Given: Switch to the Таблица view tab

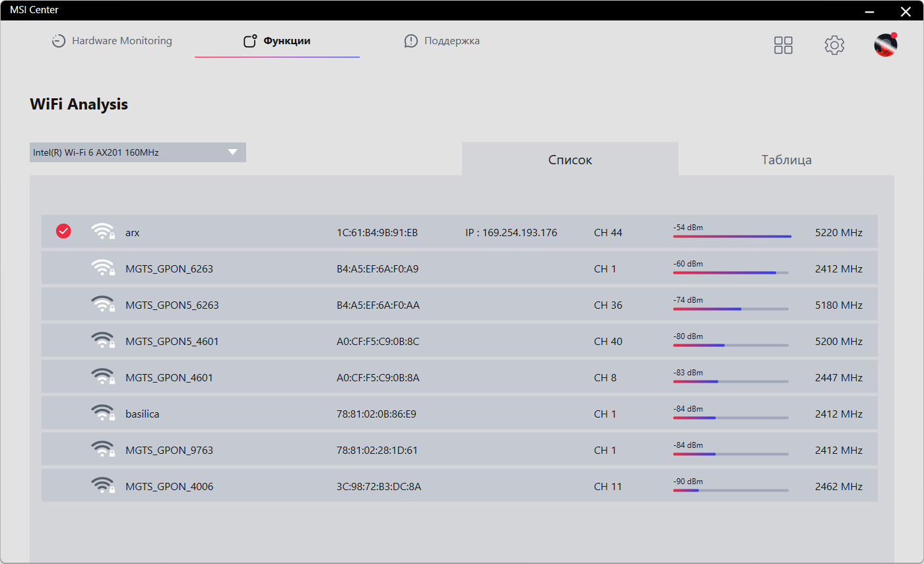Looking at the screenshot, I should tap(786, 160).
